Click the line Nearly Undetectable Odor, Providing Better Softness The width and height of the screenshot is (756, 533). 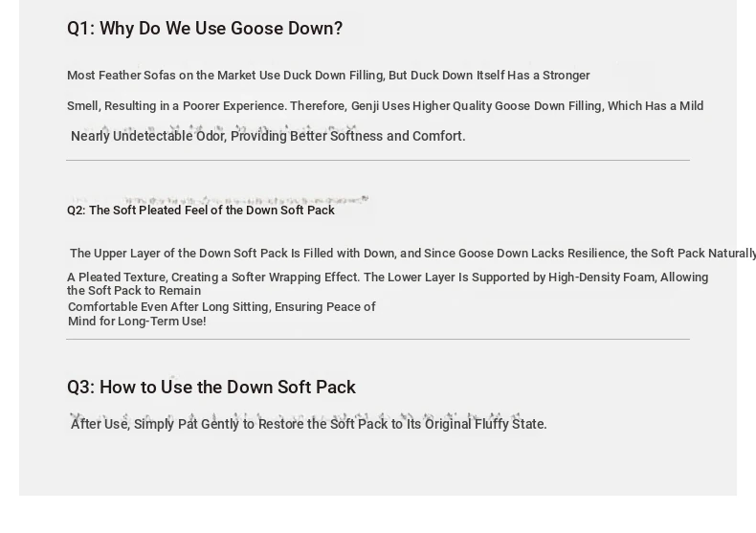268,137
